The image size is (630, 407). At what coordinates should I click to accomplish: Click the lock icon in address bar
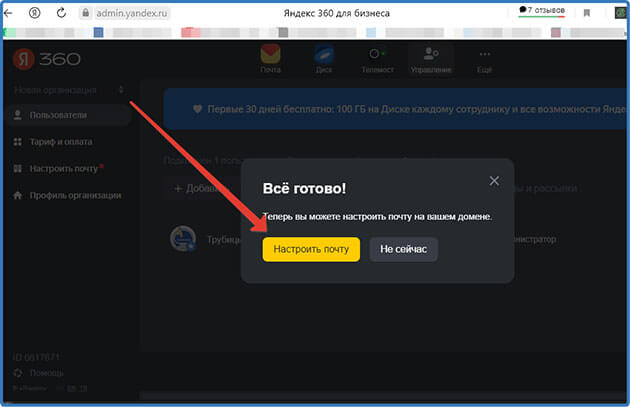pyautogui.click(x=85, y=13)
